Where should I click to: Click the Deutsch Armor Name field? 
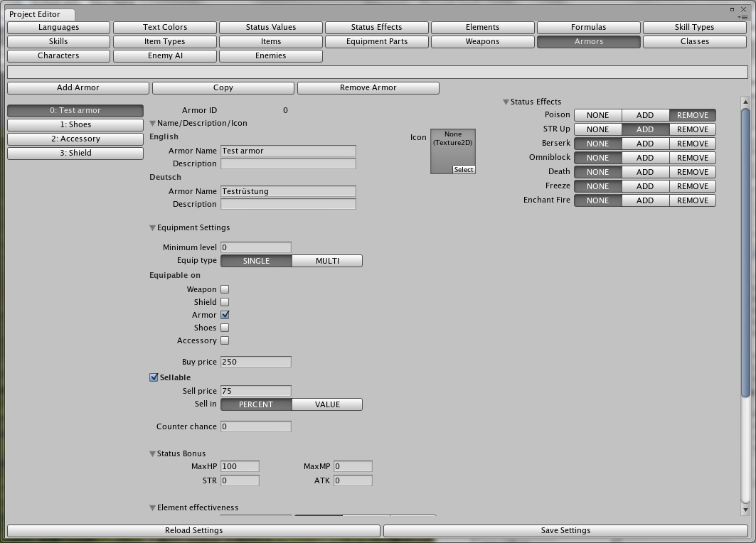(288, 191)
